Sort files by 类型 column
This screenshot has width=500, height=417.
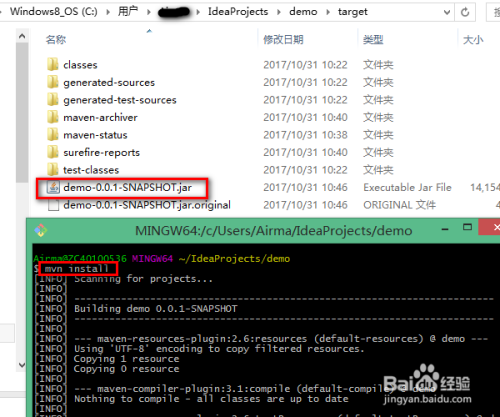(x=373, y=40)
